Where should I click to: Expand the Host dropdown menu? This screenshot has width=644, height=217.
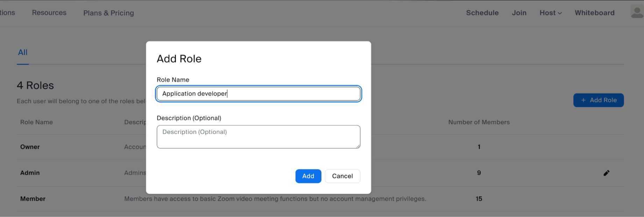click(551, 13)
